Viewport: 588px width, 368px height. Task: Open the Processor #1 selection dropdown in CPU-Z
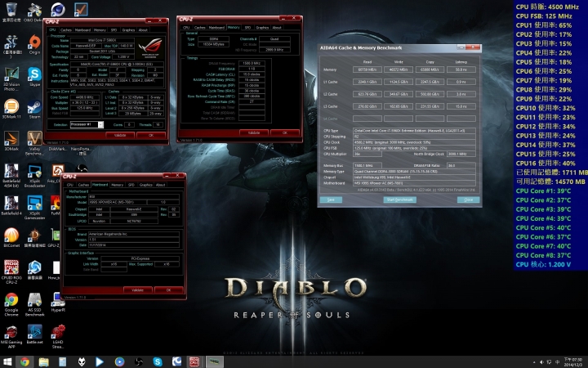(x=87, y=124)
